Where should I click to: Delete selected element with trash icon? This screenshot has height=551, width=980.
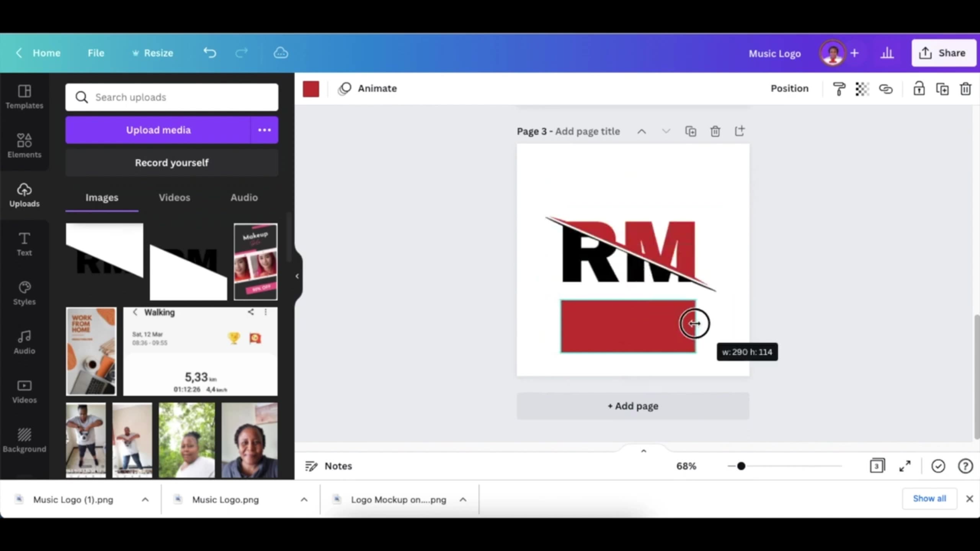click(x=965, y=89)
